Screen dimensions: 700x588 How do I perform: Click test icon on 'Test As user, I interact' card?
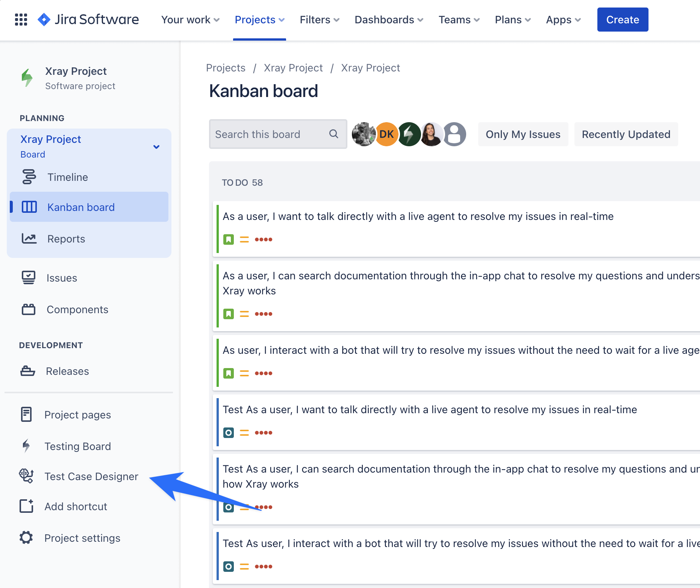tap(229, 566)
